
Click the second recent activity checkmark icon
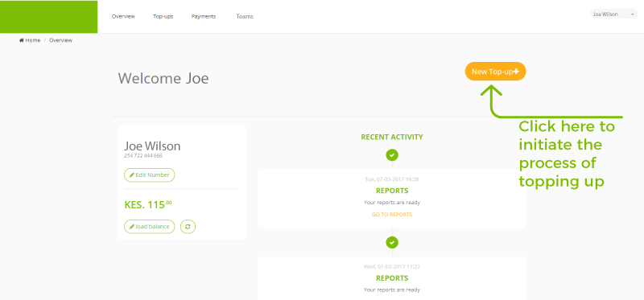[392, 243]
